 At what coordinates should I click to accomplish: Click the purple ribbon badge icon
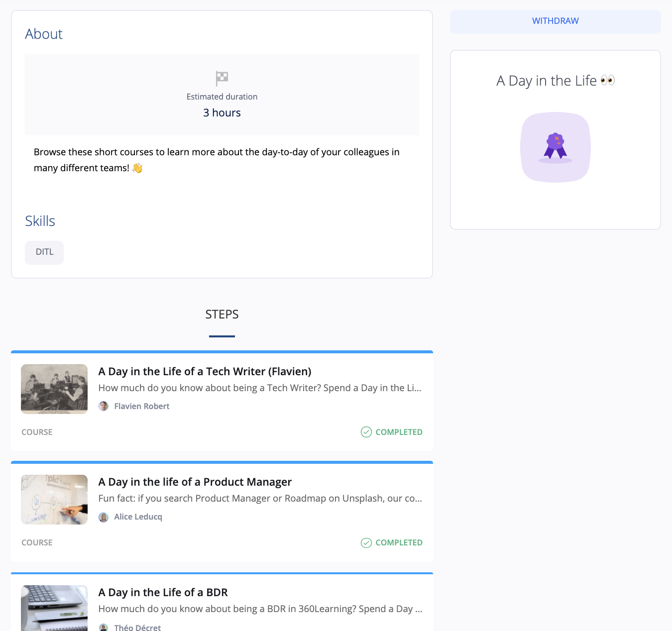tap(556, 147)
